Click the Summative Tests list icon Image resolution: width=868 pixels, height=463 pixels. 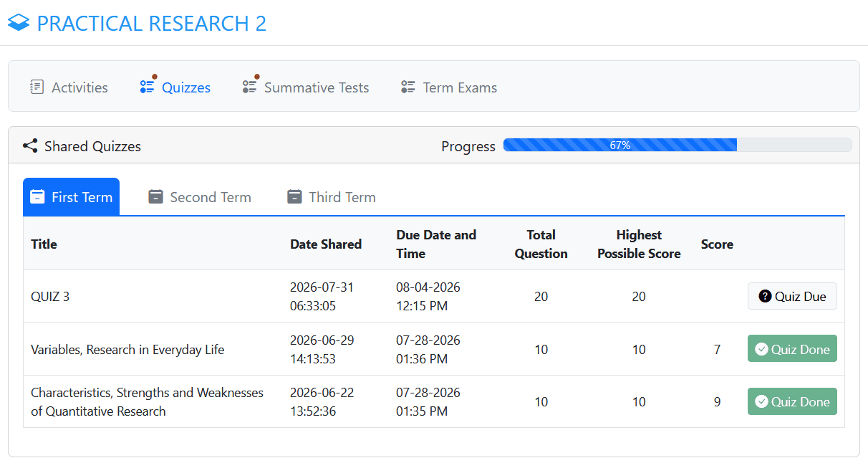[x=249, y=87]
